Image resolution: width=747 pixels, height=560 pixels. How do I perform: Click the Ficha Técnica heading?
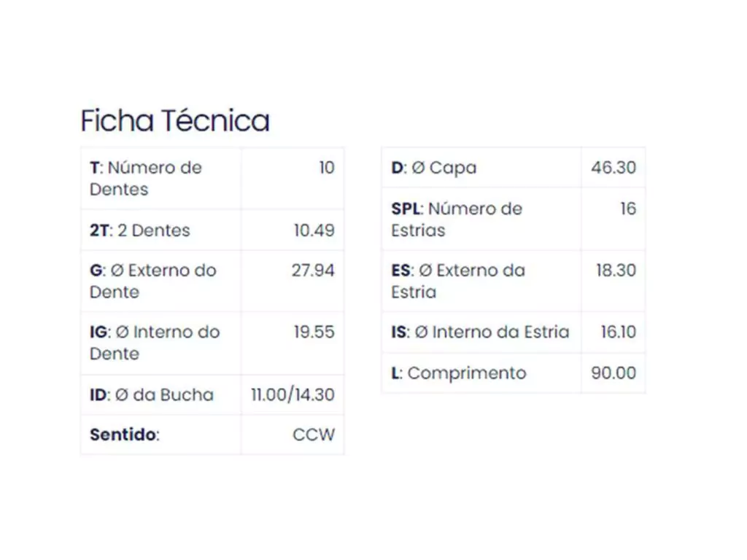click(175, 121)
